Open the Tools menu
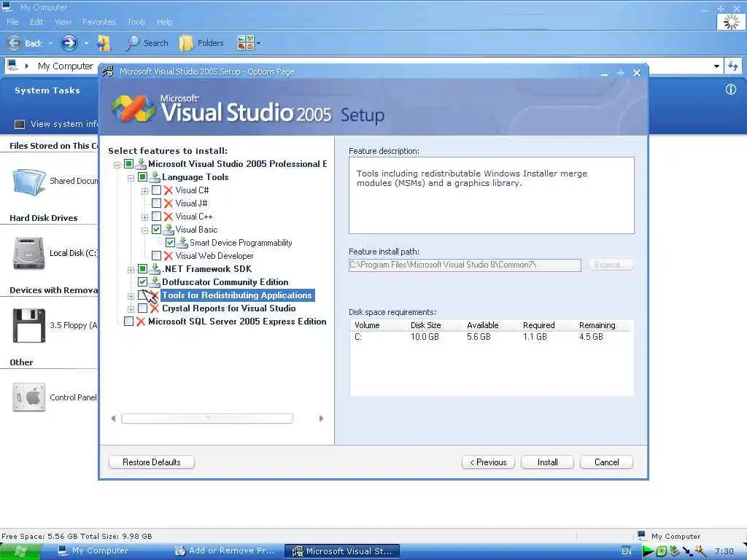Viewport: 747px width, 560px height. [136, 22]
